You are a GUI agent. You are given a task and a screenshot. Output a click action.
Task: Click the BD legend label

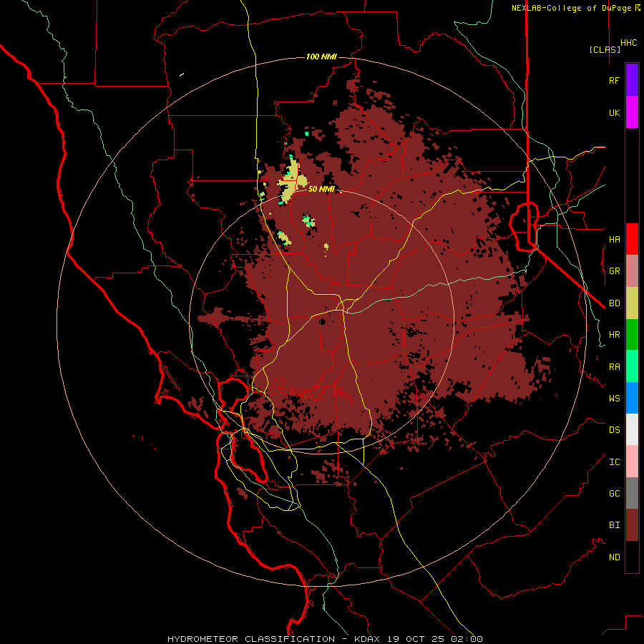tap(615, 303)
